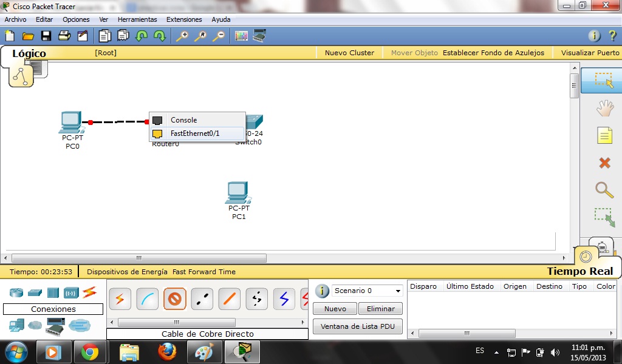This screenshot has height=364, width=622.
Task: Click the scenario info 'i' icon
Action: click(x=322, y=291)
